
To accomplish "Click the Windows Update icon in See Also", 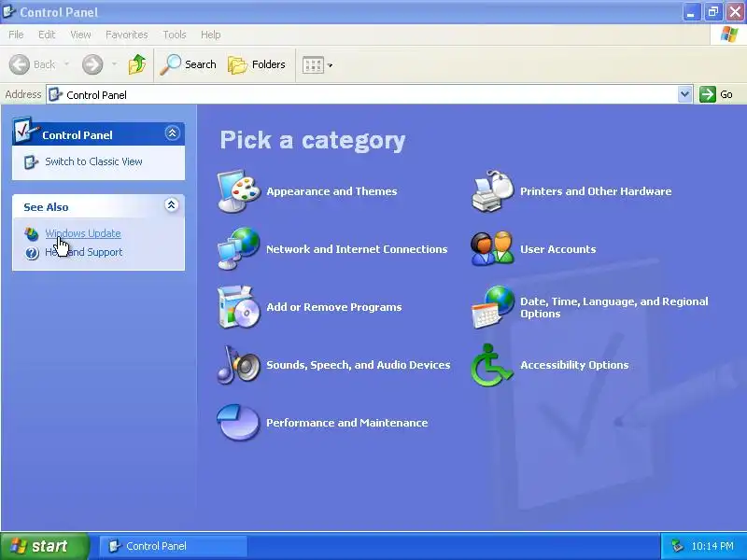I will [32, 234].
